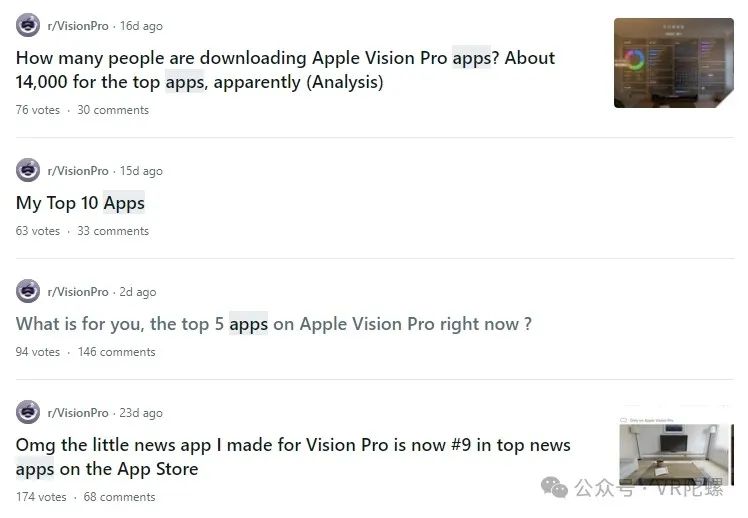Click the subreddit avatar on the 16d ago post

[x=28, y=25]
